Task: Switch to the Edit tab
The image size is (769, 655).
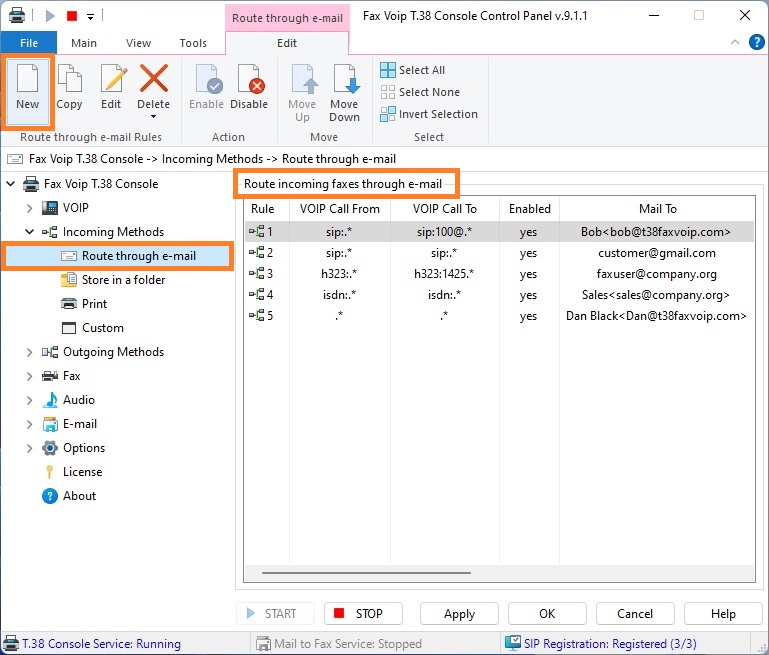Action: click(x=287, y=43)
